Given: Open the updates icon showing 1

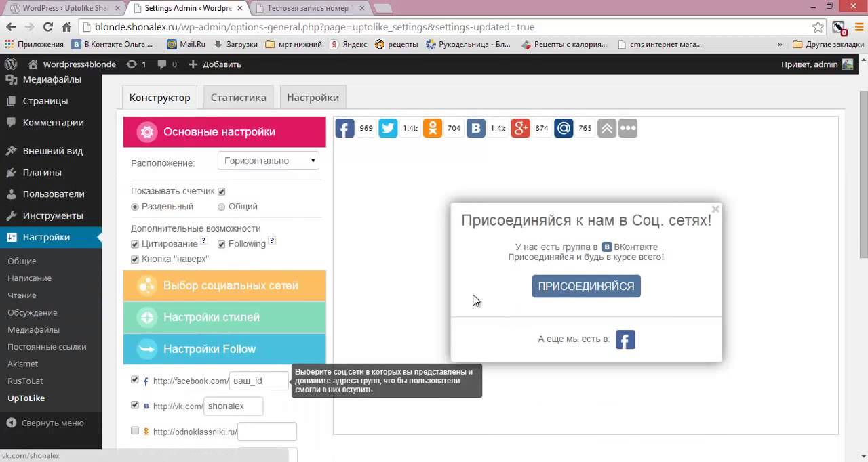Looking at the screenshot, I should coord(136,64).
